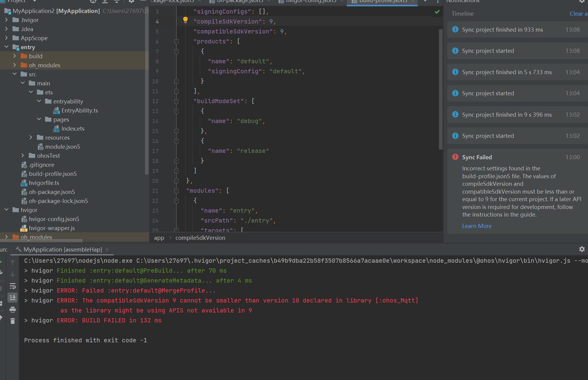Click 'Process finished with exit code -1' line
This screenshot has width=588, height=380.
tap(85, 340)
